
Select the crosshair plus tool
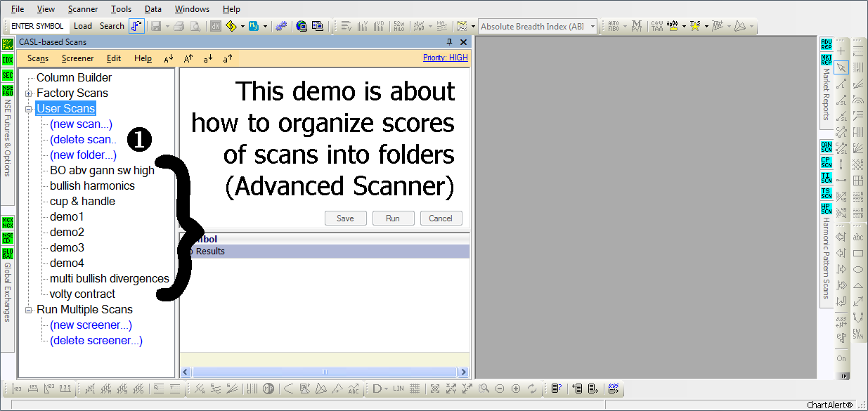(841, 51)
